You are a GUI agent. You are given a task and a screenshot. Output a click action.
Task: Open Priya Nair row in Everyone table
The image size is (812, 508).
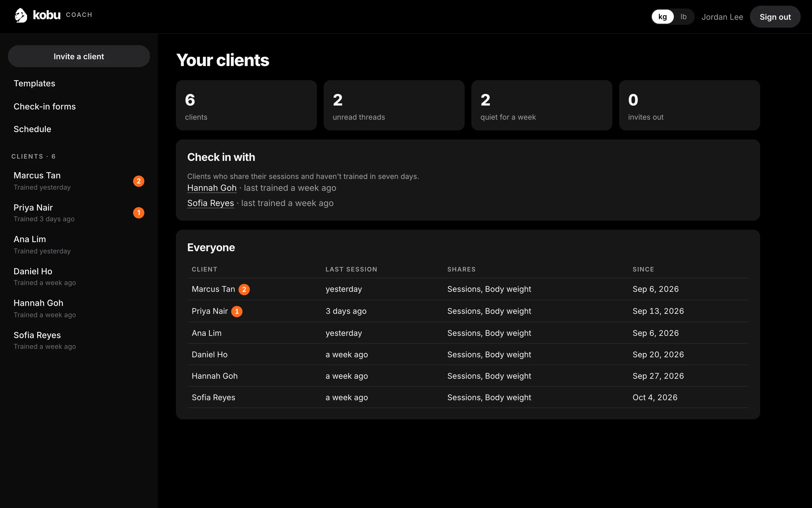pos(468,311)
